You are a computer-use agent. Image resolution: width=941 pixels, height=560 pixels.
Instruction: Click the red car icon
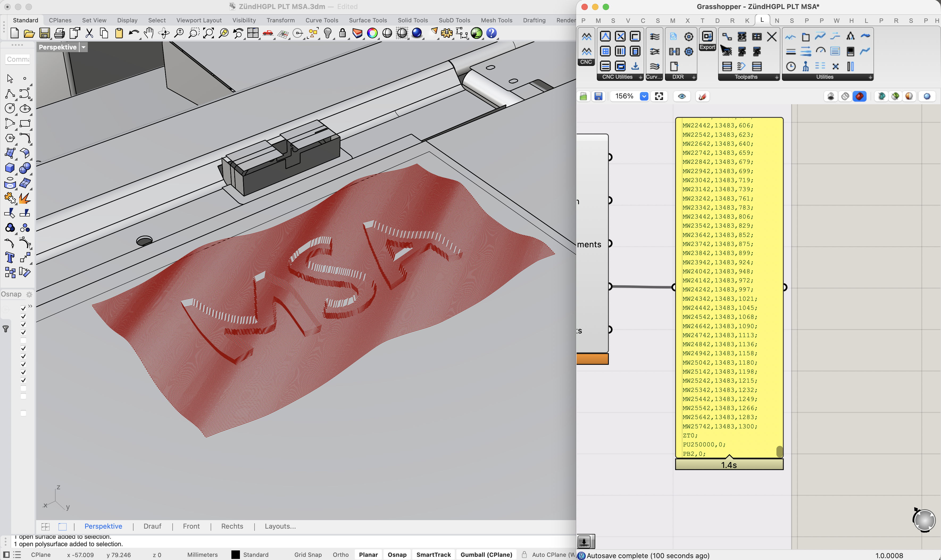[268, 34]
